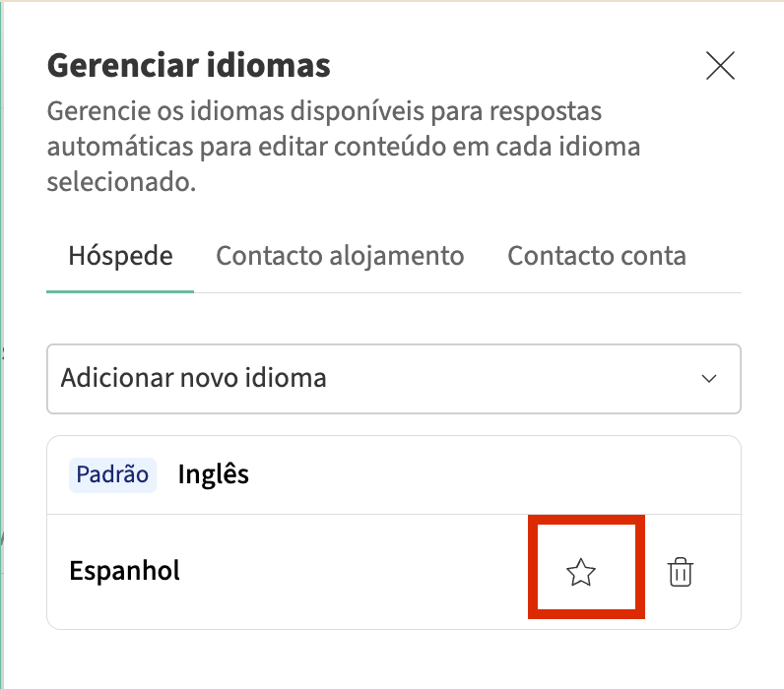Viewport: 784px width, 689px height.
Task: Click the Padrão badge beside Inglês
Action: tap(112, 474)
